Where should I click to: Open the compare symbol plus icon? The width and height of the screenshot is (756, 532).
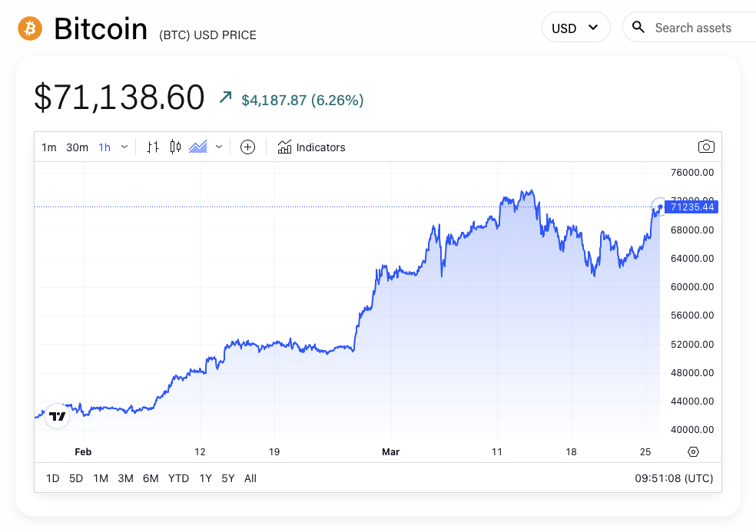click(x=247, y=147)
